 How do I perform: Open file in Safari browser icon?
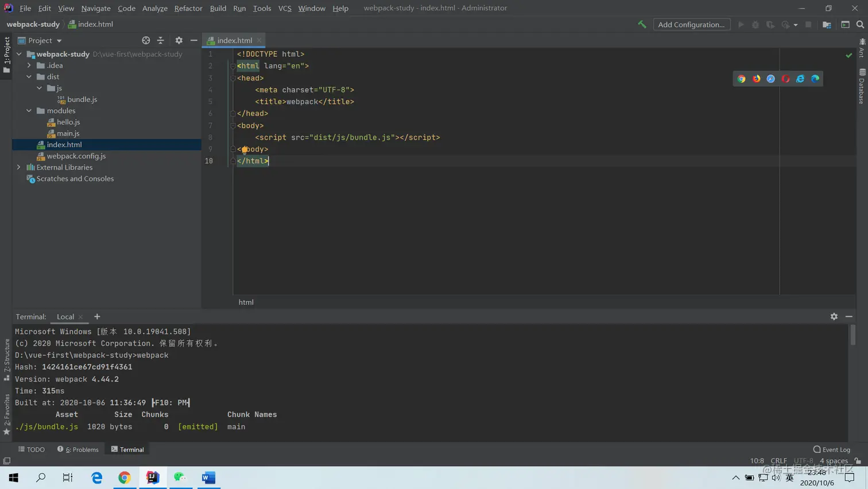[771, 79]
